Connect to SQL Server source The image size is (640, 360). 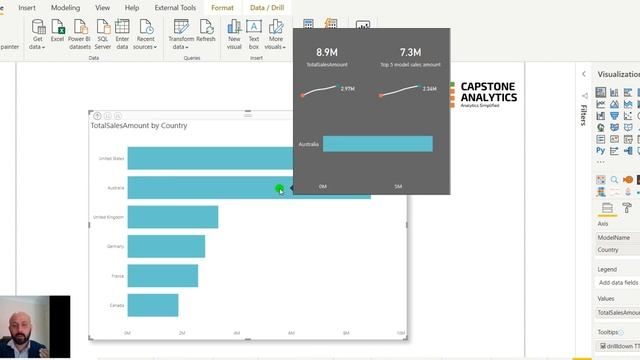coord(103,35)
